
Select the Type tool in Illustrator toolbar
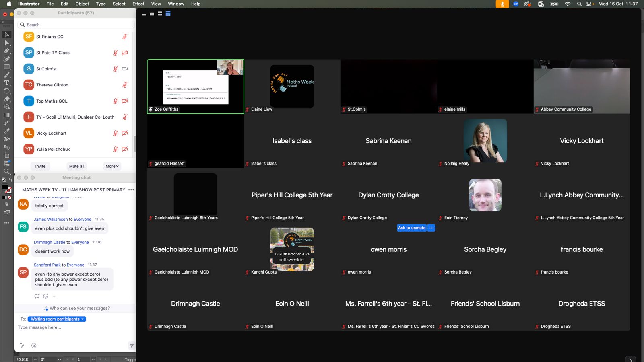coord(6,83)
